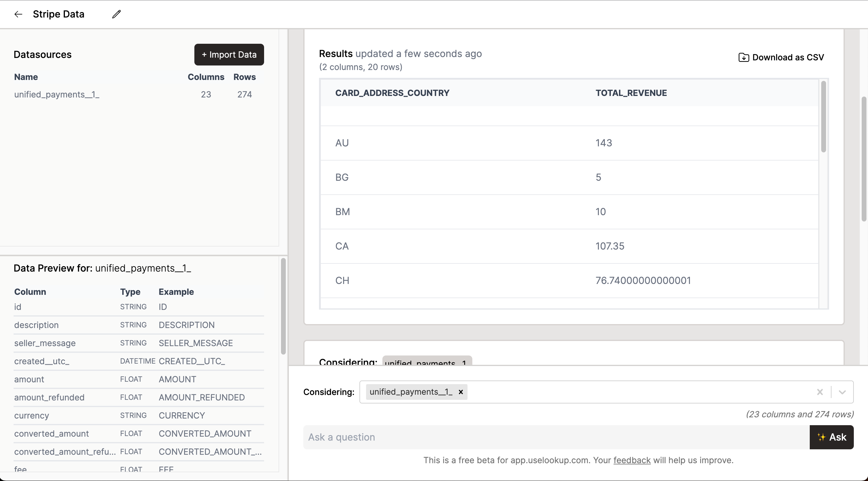
Task: Click the results table scrollbar
Action: [823, 117]
